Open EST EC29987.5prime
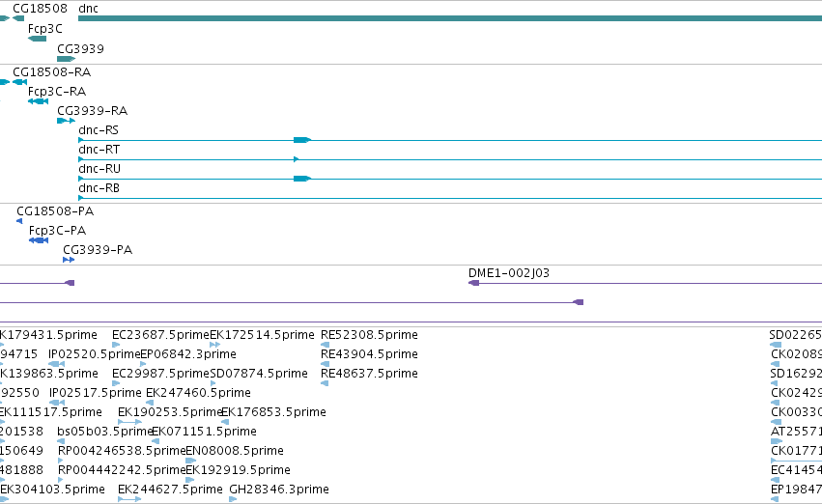 [160, 374]
